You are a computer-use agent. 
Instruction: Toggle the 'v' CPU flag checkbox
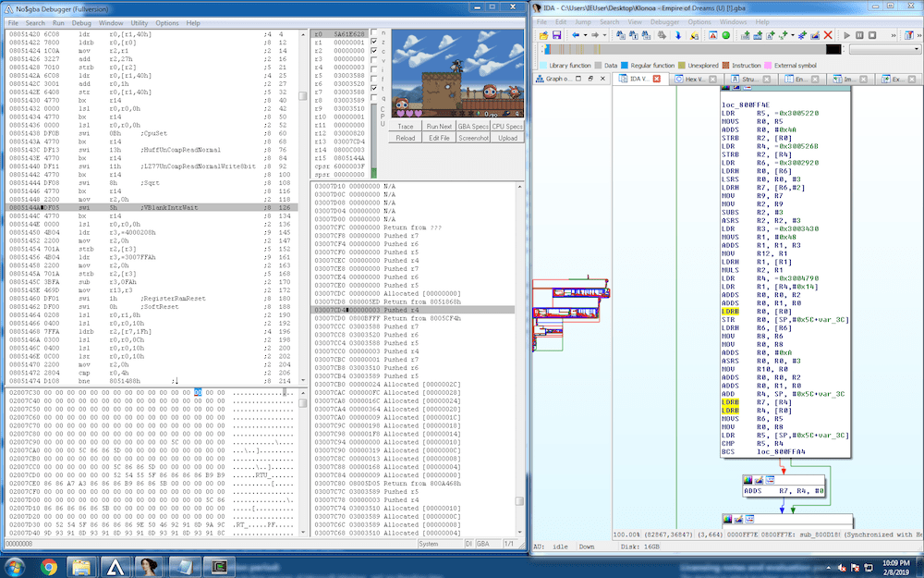(x=373, y=61)
